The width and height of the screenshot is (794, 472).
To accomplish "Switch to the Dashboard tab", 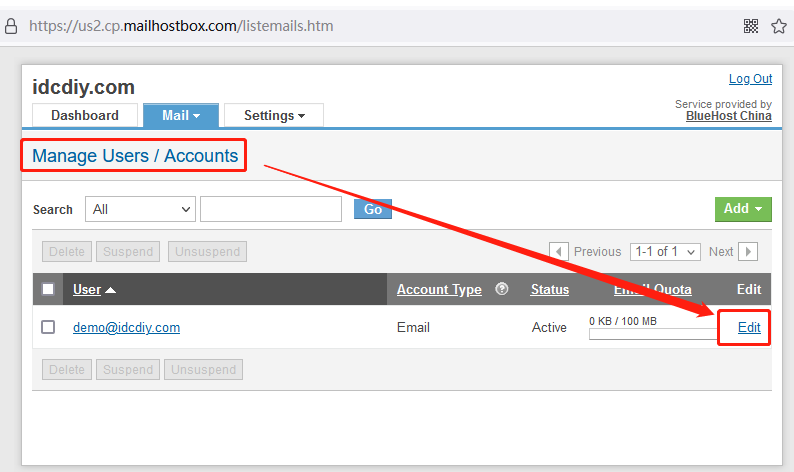I will coord(85,116).
